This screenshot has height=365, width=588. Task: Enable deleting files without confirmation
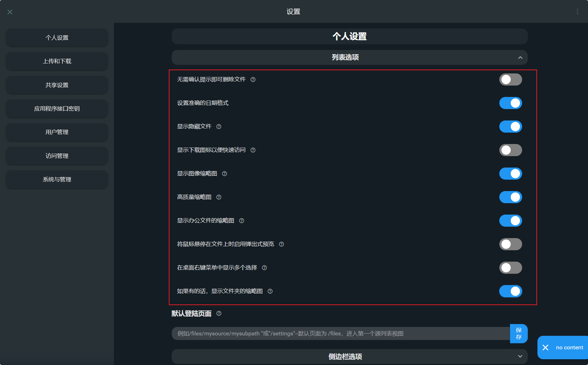[x=511, y=79]
